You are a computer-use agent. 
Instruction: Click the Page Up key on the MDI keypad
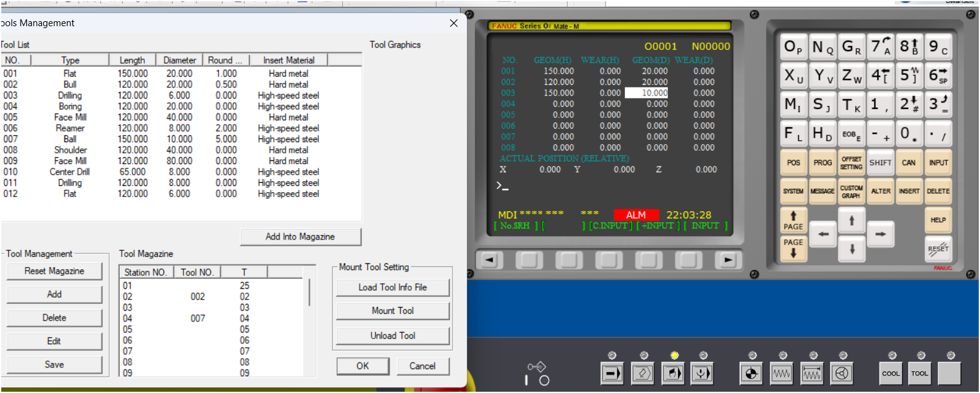(793, 220)
